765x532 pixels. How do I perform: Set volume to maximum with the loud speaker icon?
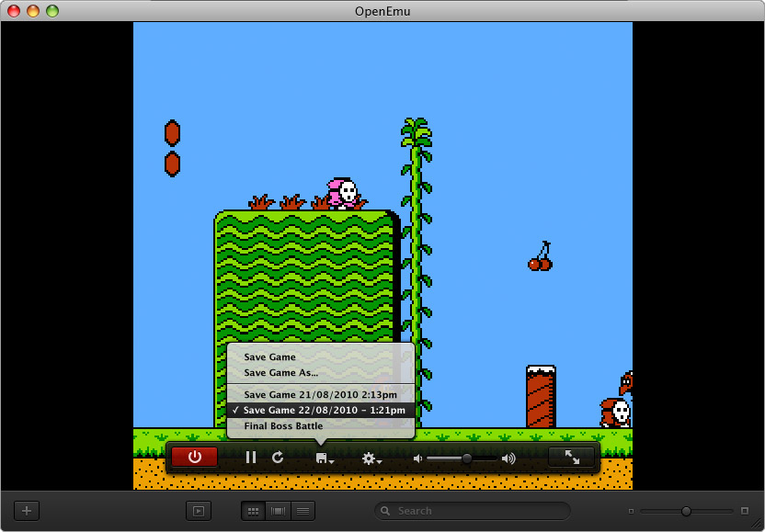[x=508, y=458]
